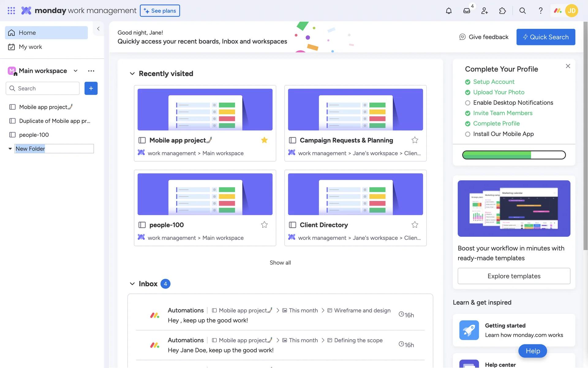Open My work in sidebar
Viewport: 588px width, 368px height.
pos(30,47)
